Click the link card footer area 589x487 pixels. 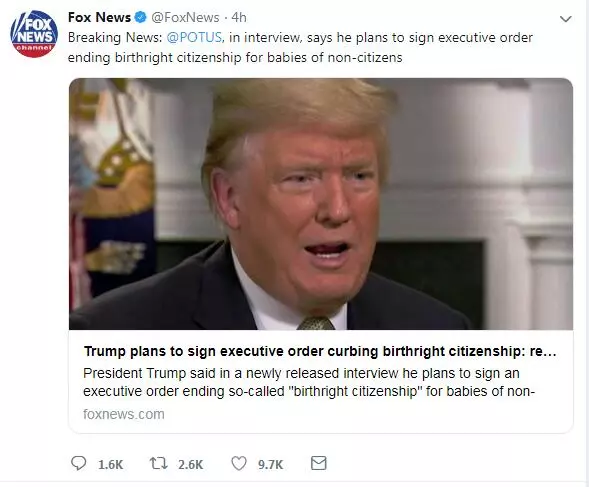[x=321, y=381]
